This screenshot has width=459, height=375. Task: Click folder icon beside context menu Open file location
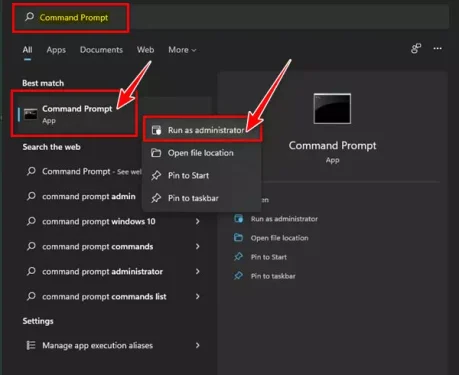point(156,153)
